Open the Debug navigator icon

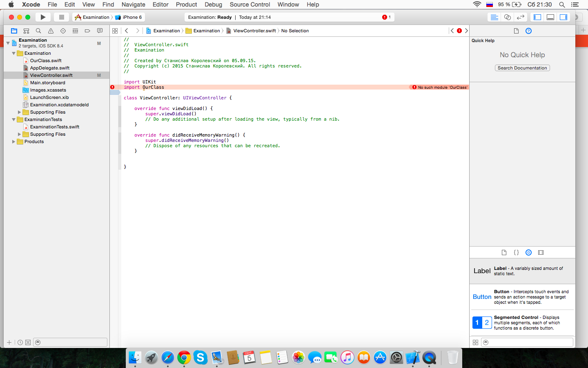(x=75, y=31)
